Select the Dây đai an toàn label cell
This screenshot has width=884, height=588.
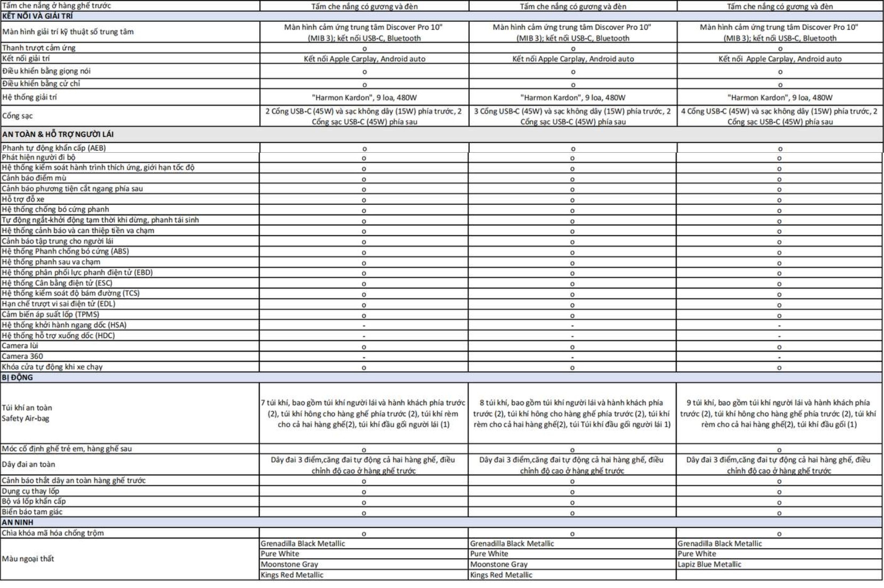pyautogui.click(x=28, y=464)
